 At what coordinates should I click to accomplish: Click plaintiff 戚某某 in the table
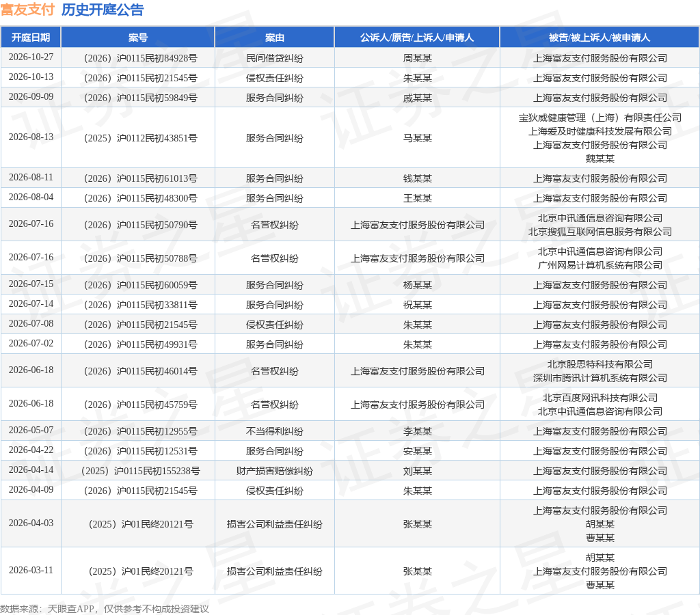[x=418, y=98]
